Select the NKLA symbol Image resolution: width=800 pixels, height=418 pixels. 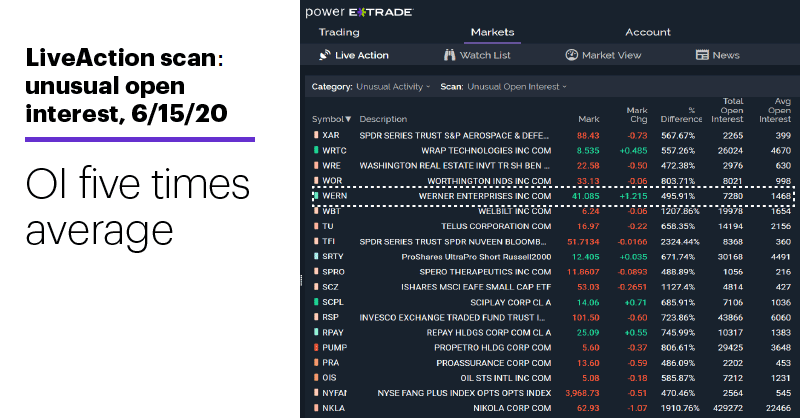(x=333, y=408)
